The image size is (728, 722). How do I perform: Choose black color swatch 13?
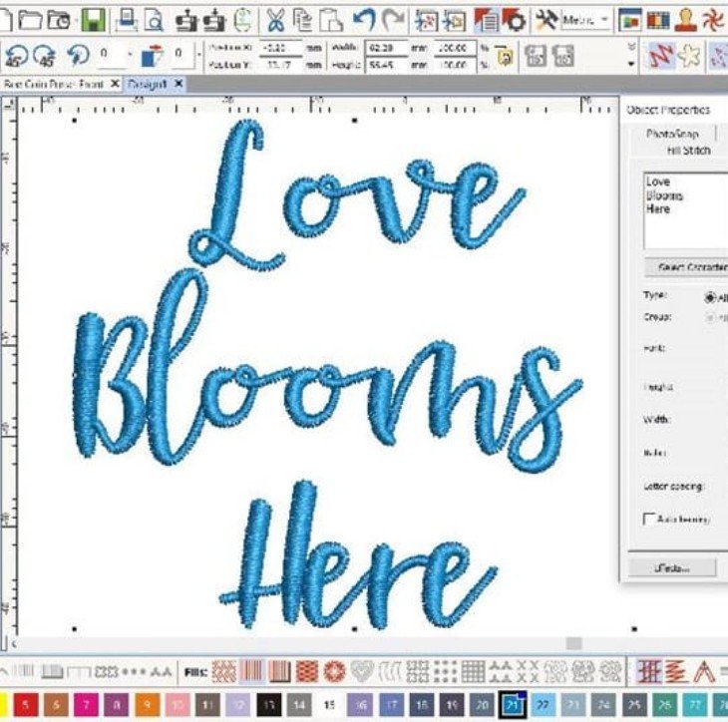tap(269, 705)
